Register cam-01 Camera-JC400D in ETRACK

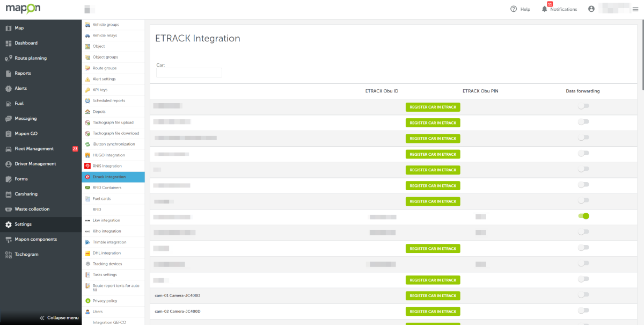433,295
